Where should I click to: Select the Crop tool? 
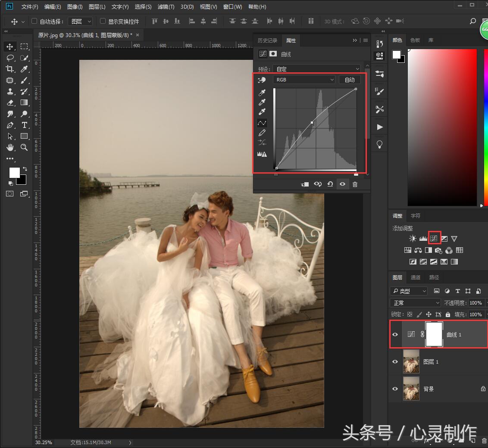tap(11, 69)
